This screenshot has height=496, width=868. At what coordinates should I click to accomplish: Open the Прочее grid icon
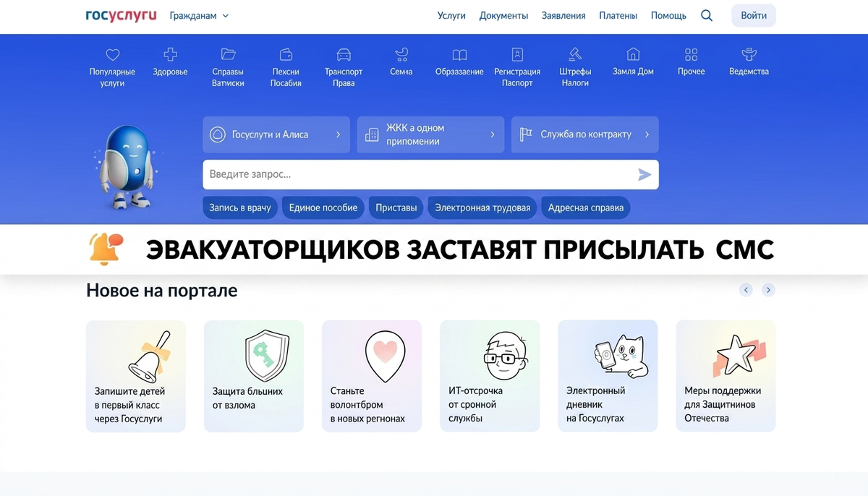tap(691, 54)
